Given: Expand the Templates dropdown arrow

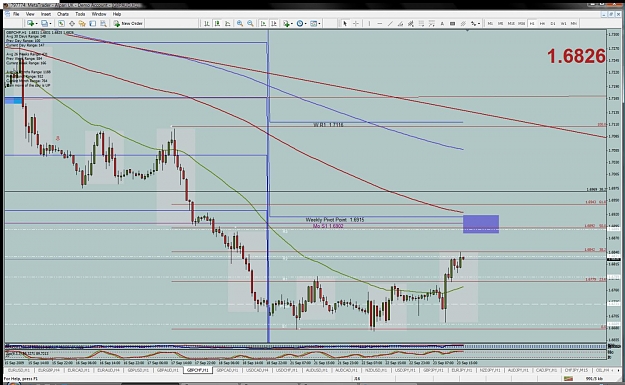Looking at the screenshot, I should [319, 24].
